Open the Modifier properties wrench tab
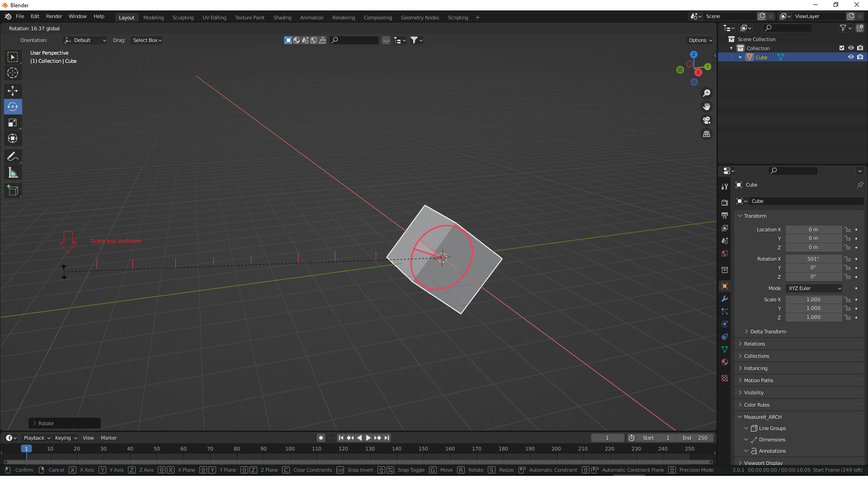The width and height of the screenshot is (868, 488). 725,299
